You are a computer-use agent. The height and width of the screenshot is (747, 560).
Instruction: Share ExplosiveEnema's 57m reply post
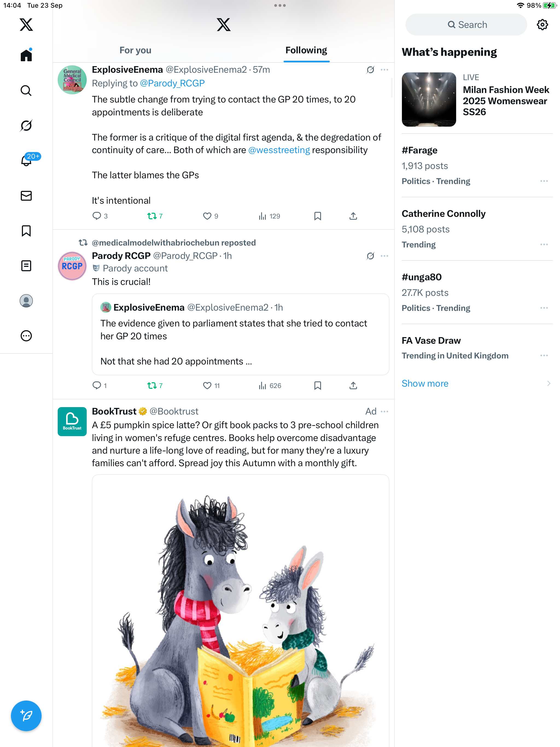coord(353,216)
